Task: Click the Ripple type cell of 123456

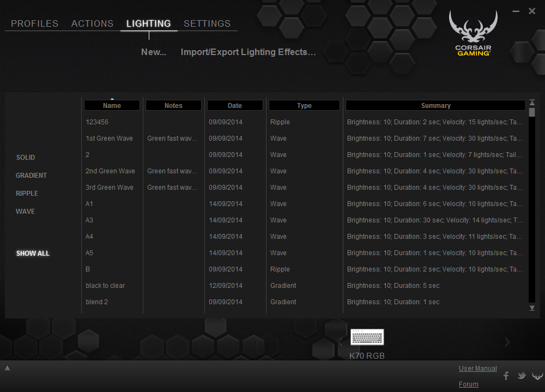Action: [x=280, y=122]
